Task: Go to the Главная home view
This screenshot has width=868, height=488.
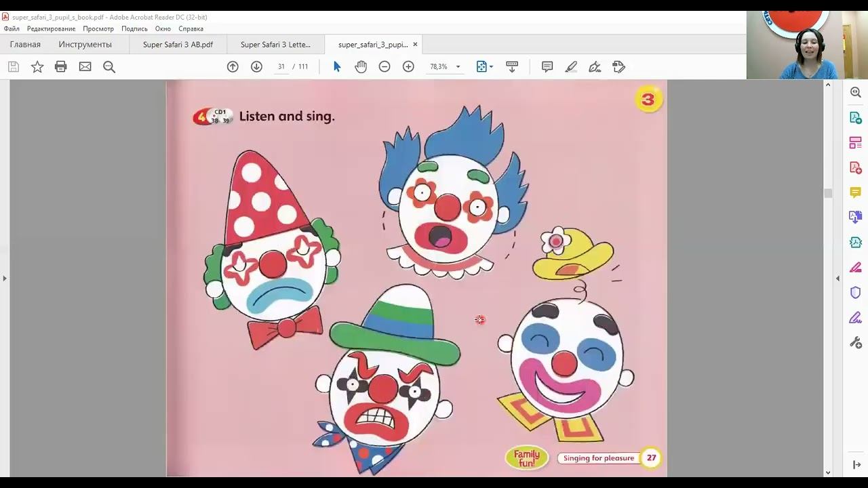Action: pyautogui.click(x=25, y=45)
